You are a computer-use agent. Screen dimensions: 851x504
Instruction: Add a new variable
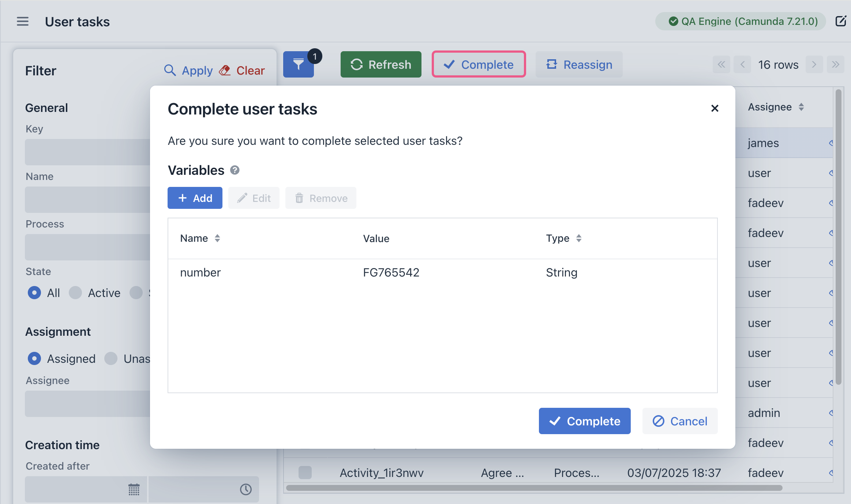pos(195,198)
